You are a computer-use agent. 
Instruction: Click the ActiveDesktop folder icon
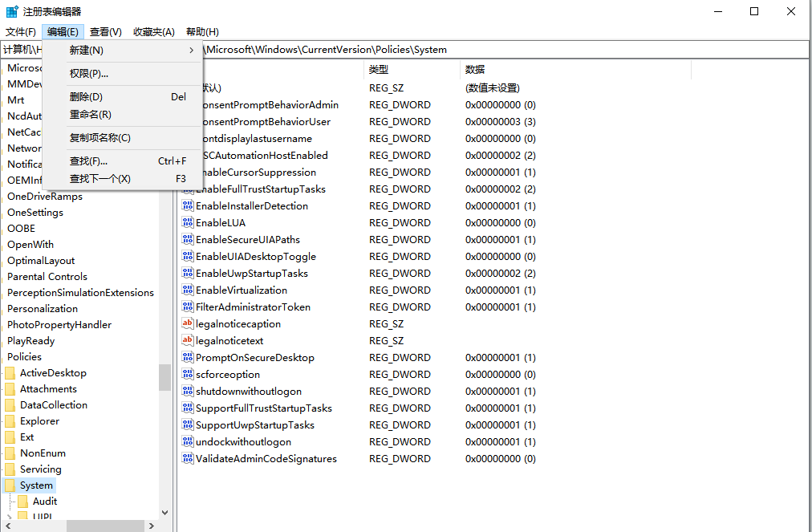(10, 373)
